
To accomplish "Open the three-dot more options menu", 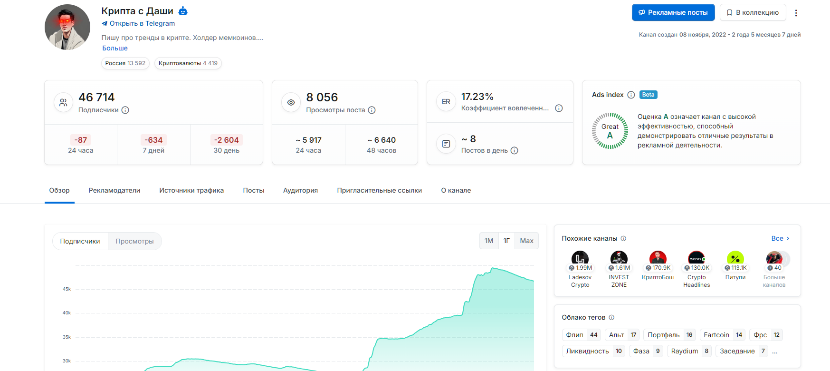I will click(796, 13).
